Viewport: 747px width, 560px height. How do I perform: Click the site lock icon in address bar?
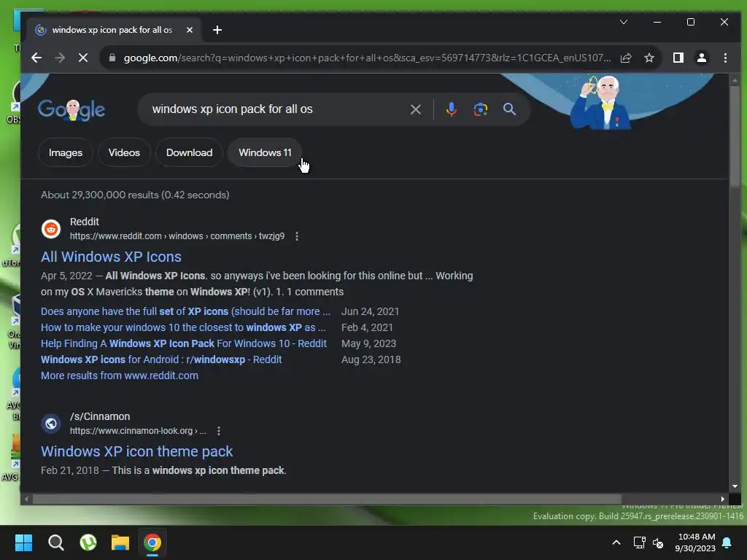(x=112, y=58)
